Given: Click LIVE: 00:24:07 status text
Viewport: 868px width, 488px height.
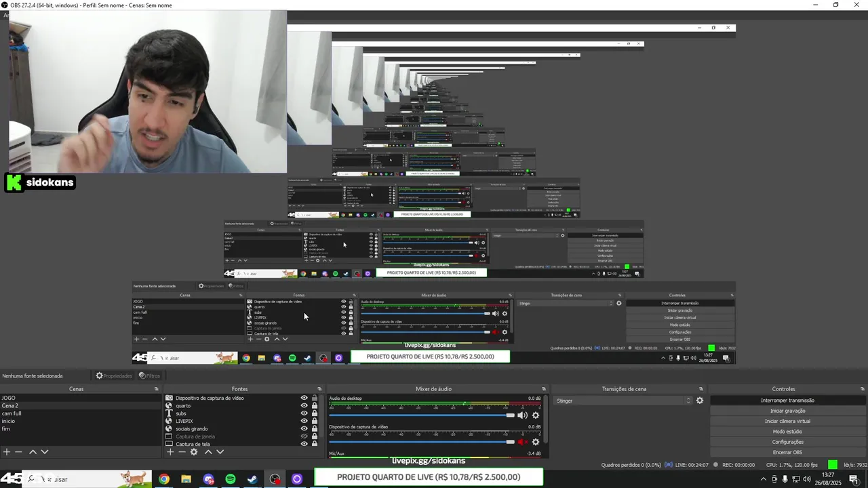Looking at the screenshot, I should [x=692, y=465].
